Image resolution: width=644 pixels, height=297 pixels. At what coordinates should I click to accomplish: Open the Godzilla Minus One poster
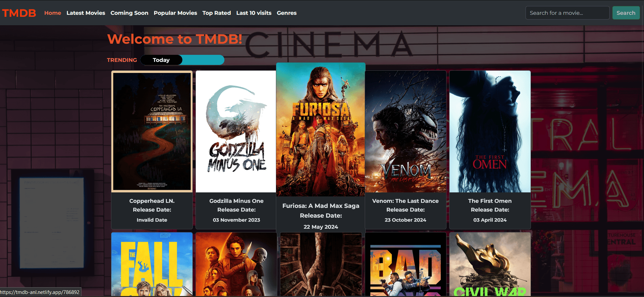tap(236, 132)
